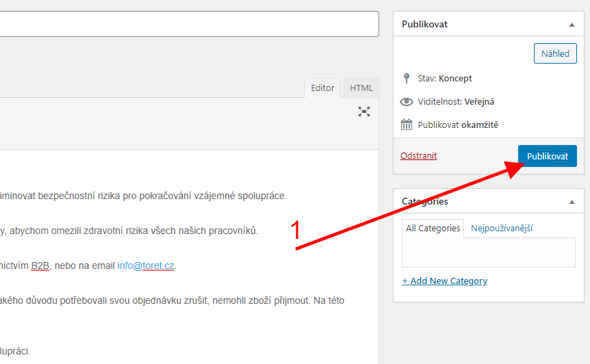
Task: Click text line ending with vzájemné spolupráce
Action: pos(143,196)
